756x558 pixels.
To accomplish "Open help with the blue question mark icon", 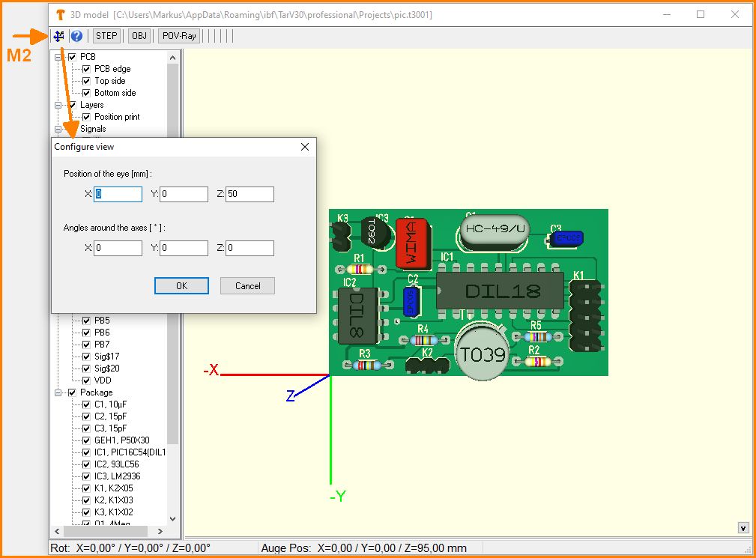I will tap(76, 36).
